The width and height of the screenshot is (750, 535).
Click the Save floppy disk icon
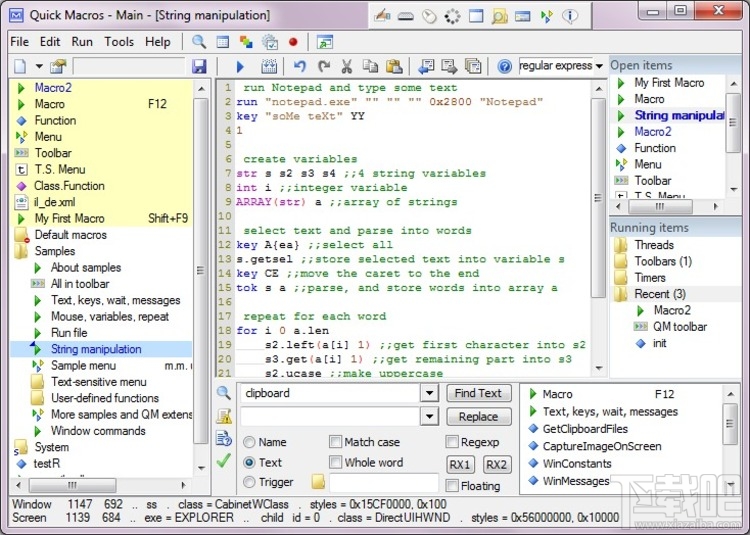[x=199, y=66]
